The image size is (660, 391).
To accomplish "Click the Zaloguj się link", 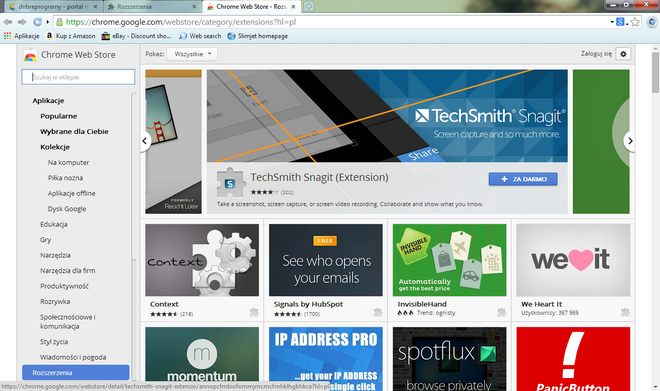I will (596, 54).
